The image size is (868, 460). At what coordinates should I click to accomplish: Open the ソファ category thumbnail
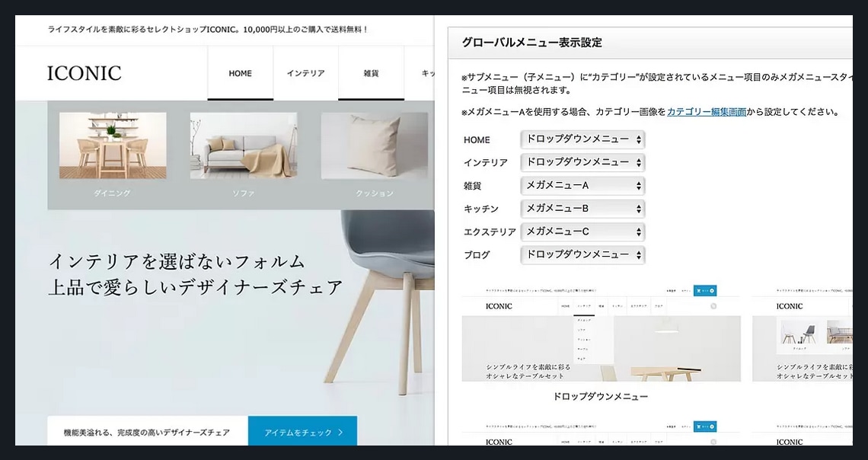pyautogui.click(x=244, y=145)
